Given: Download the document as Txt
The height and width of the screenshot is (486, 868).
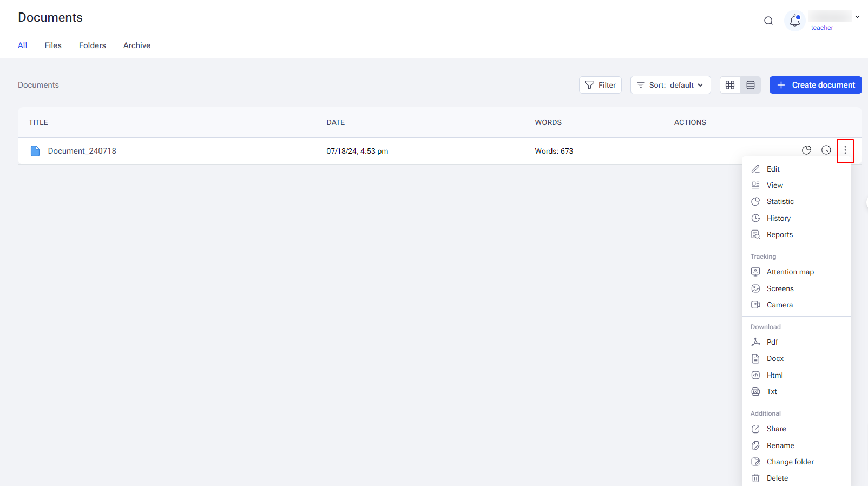Looking at the screenshot, I should [797, 391].
